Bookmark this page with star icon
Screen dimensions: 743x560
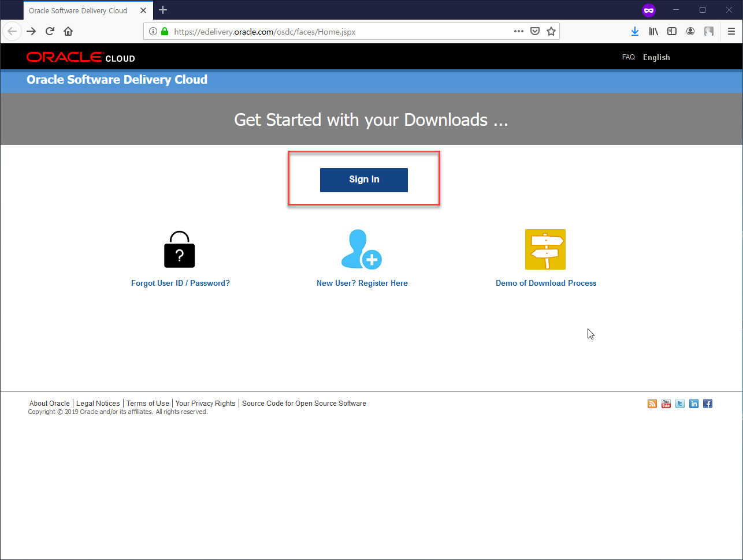[551, 31]
